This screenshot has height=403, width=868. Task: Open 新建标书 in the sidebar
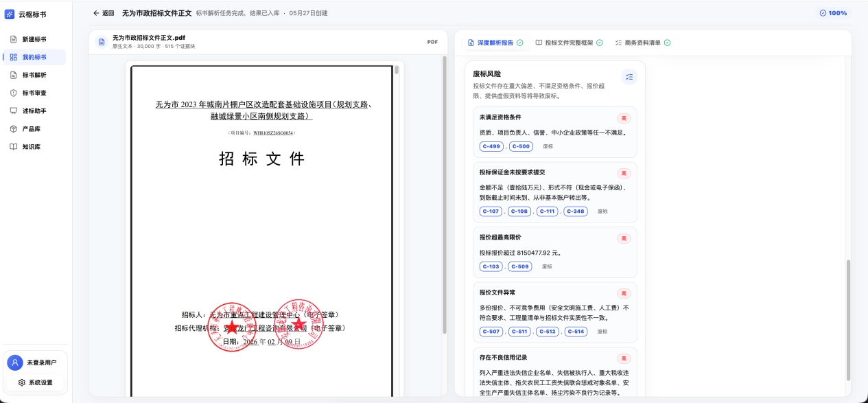pos(34,39)
